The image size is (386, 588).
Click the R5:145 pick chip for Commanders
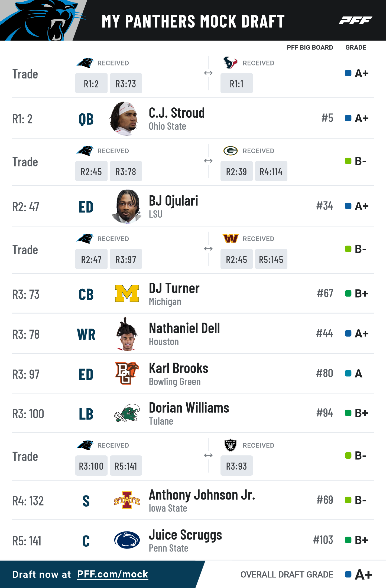click(271, 259)
